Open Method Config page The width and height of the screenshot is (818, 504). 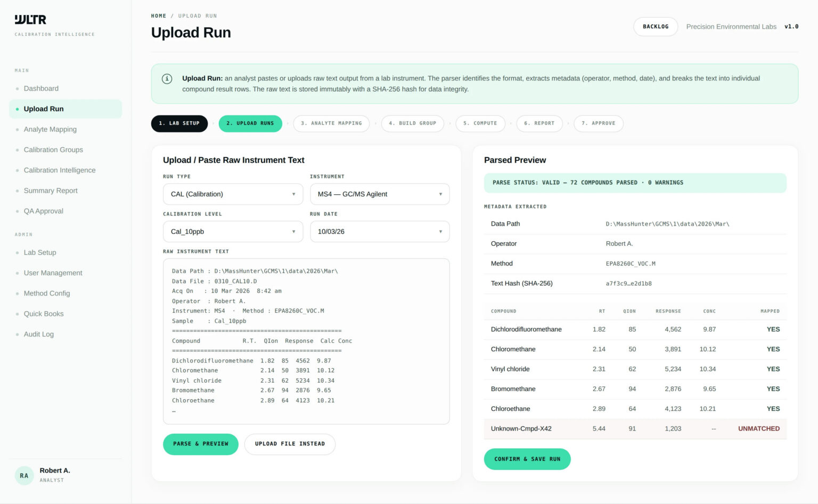66,293
